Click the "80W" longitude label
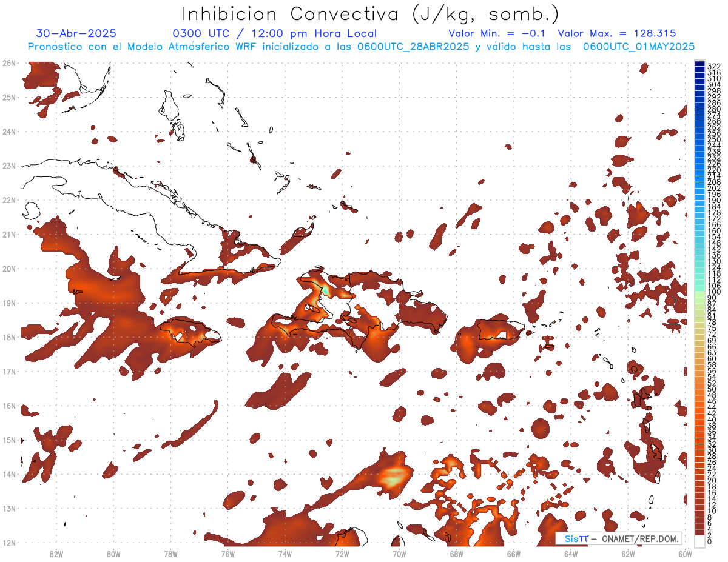728x562 pixels. (113, 554)
